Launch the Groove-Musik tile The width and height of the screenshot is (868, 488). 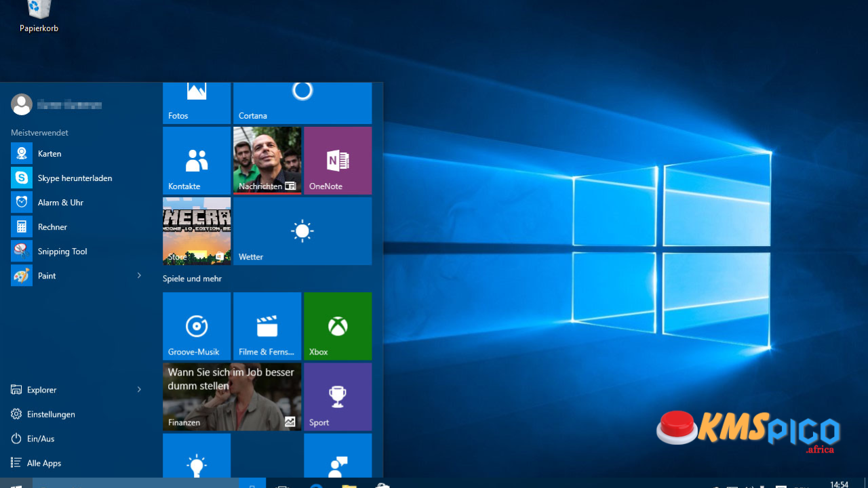(197, 326)
